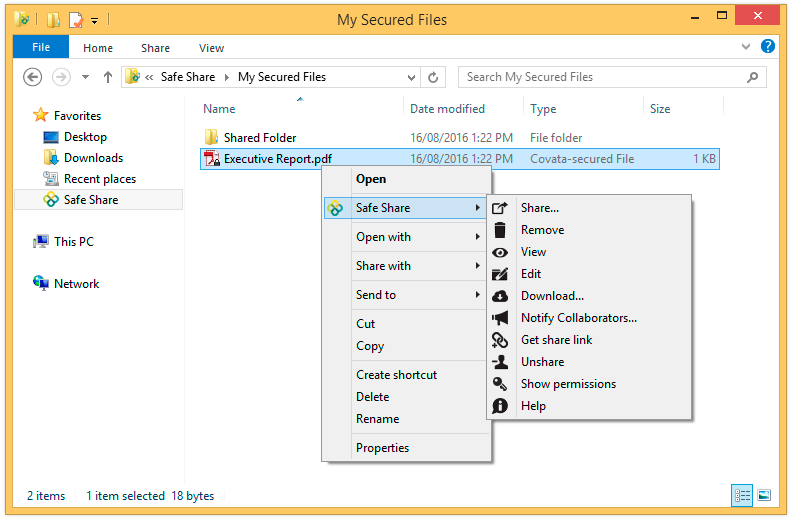Click the search magnifier icon
Image resolution: width=792 pixels, height=520 pixels.
(752, 77)
